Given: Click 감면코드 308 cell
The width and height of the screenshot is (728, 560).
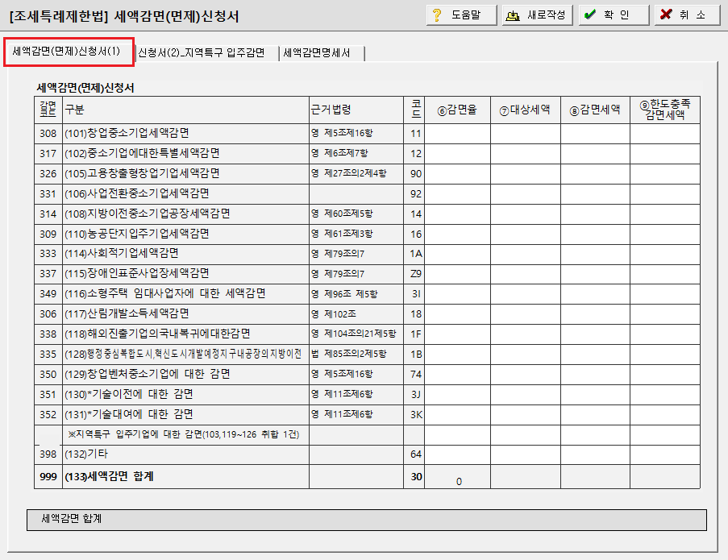Looking at the screenshot, I should (x=48, y=134).
